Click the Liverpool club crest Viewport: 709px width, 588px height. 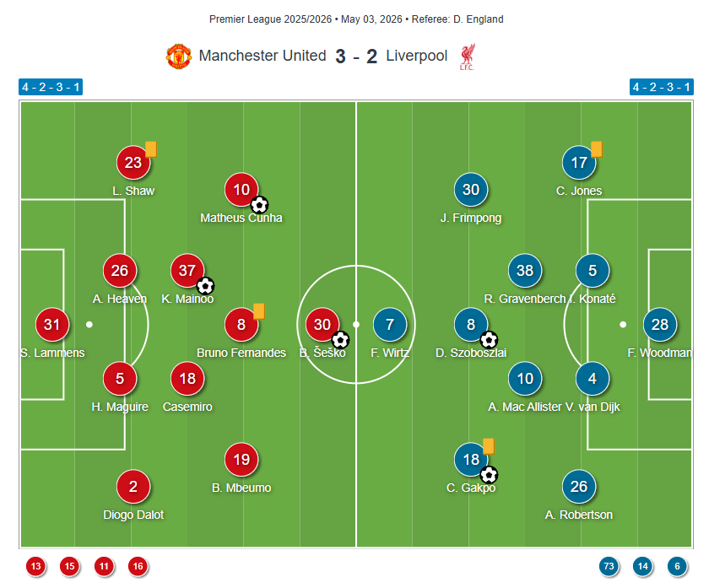tap(467, 57)
